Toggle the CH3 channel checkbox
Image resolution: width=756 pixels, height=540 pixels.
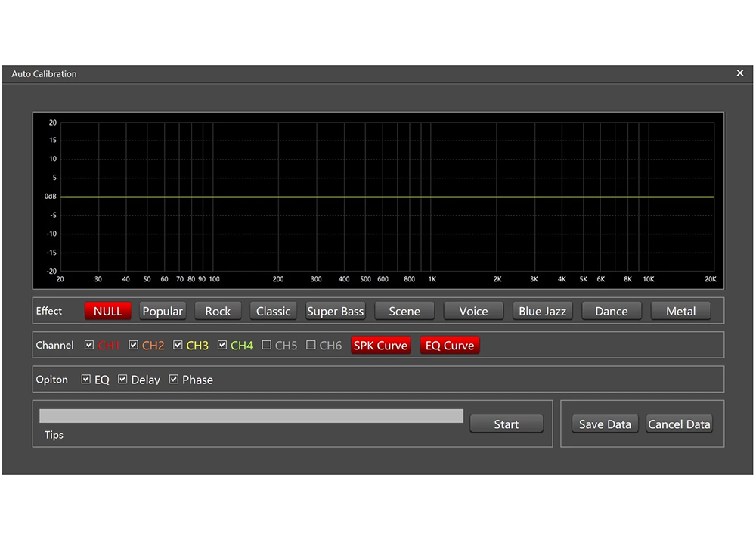tap(178, 345)
